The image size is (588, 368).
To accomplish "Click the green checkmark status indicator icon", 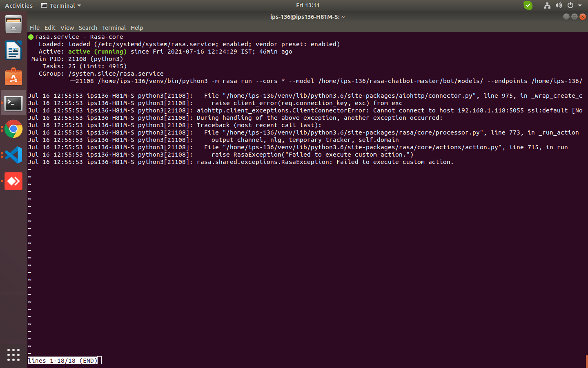I will [x=528, y=5].
